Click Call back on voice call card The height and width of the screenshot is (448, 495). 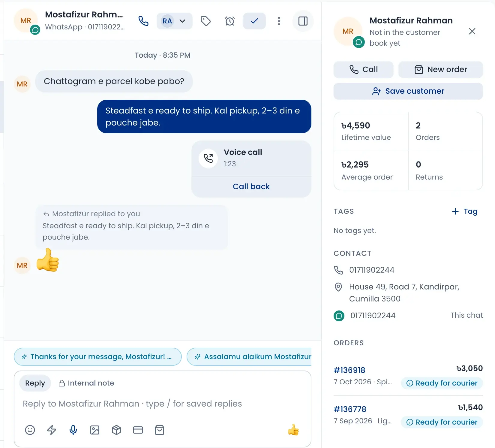coord(251,186)
